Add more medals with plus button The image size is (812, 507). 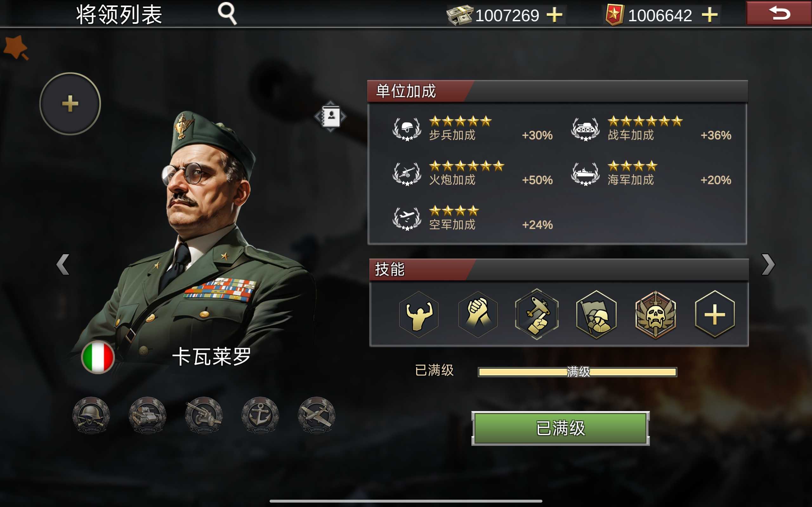click(710, 15)
